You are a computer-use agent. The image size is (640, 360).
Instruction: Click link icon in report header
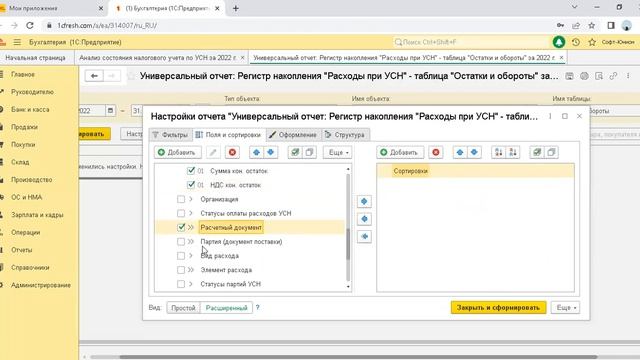coord(613,76)
